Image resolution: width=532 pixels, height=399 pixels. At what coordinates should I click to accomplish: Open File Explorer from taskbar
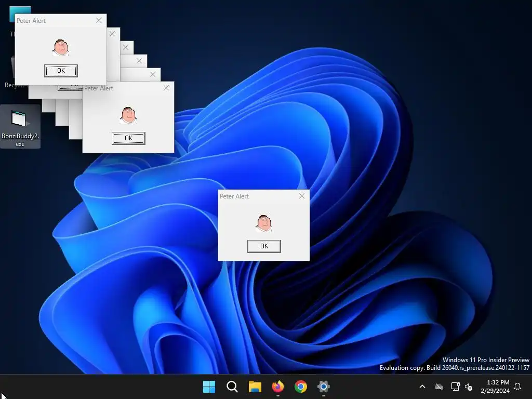(255, 387)
